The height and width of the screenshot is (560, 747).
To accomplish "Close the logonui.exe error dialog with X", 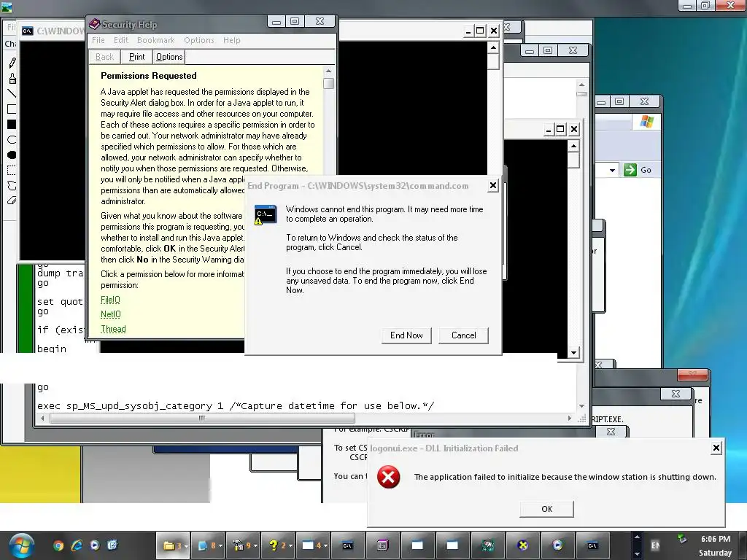I will [716, 448].
